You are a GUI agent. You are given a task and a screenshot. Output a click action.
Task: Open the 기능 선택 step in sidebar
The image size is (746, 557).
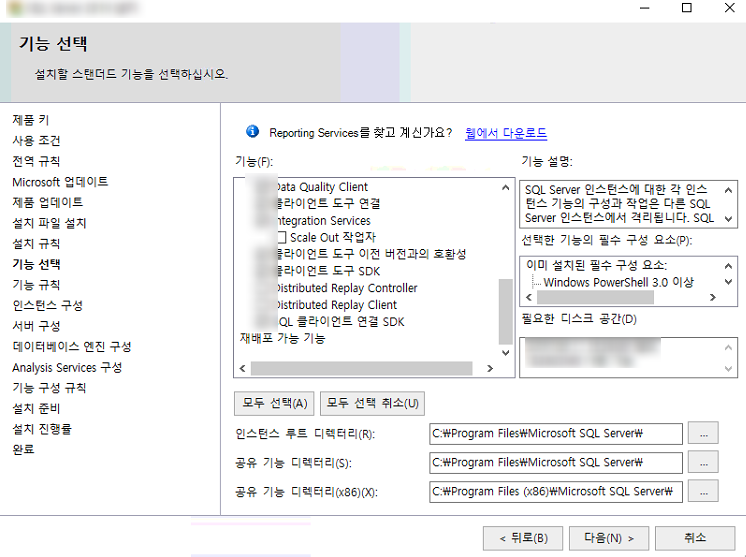[x=37, y=264]
